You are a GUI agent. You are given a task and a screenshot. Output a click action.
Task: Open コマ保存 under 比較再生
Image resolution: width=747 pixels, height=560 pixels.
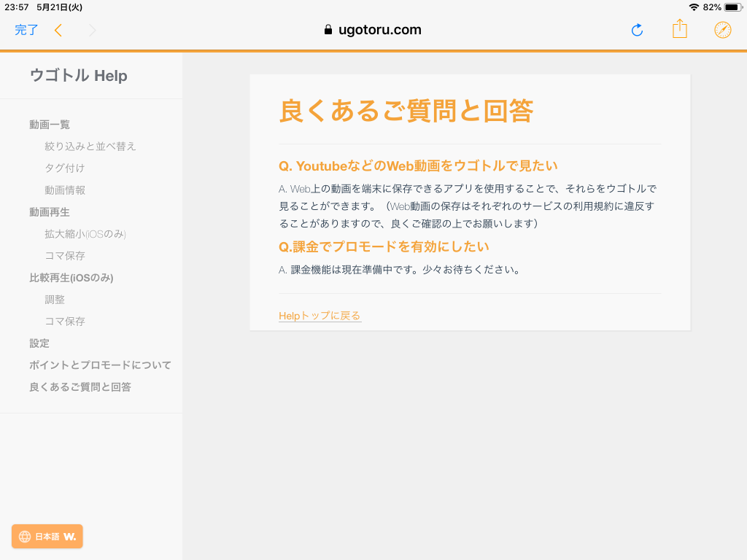(65, 322)
